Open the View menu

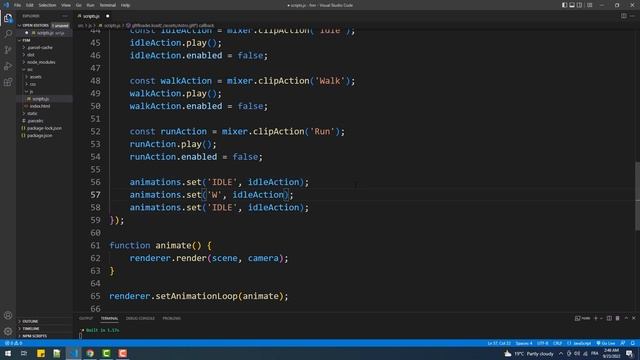point(66,5)
